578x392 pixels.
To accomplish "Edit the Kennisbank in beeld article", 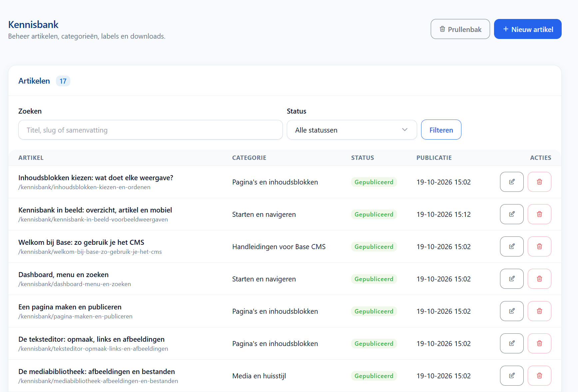I will coord(512,214).
